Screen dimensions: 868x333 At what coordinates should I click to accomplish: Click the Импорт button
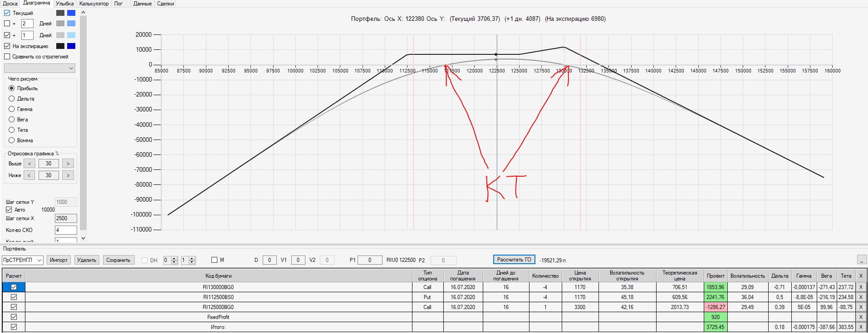point(59,260)
